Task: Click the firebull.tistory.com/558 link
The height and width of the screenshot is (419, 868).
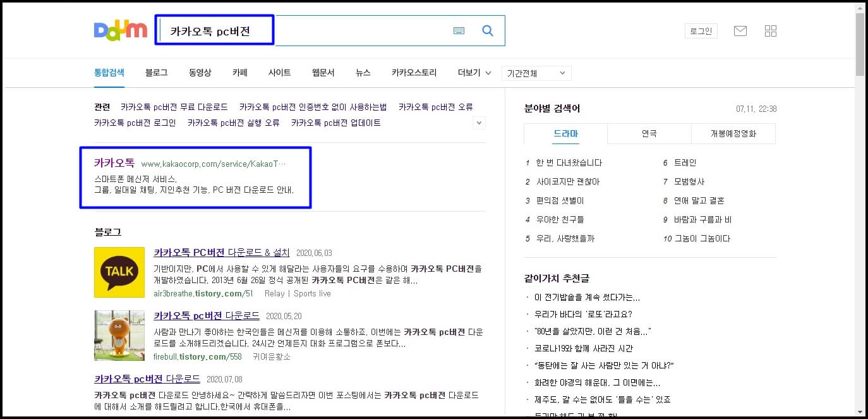Action: click(198, 356)
